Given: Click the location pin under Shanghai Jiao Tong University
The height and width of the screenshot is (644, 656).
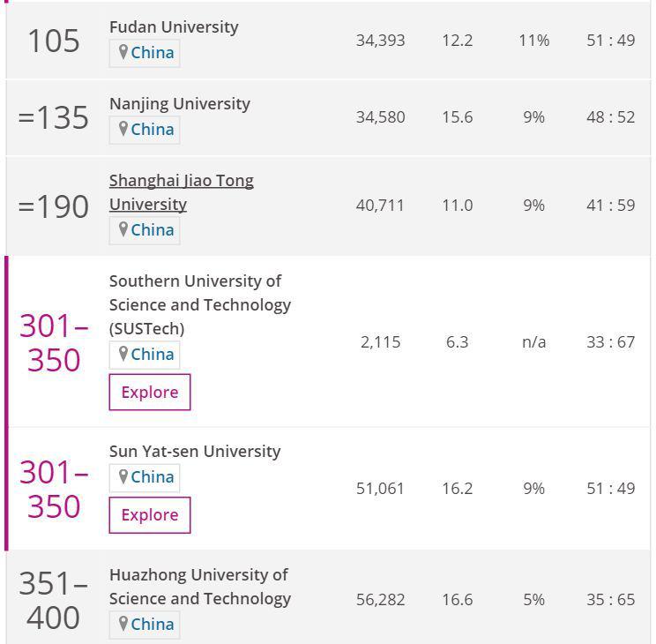Looking at the screenshot, I should [x=123, y=229].
